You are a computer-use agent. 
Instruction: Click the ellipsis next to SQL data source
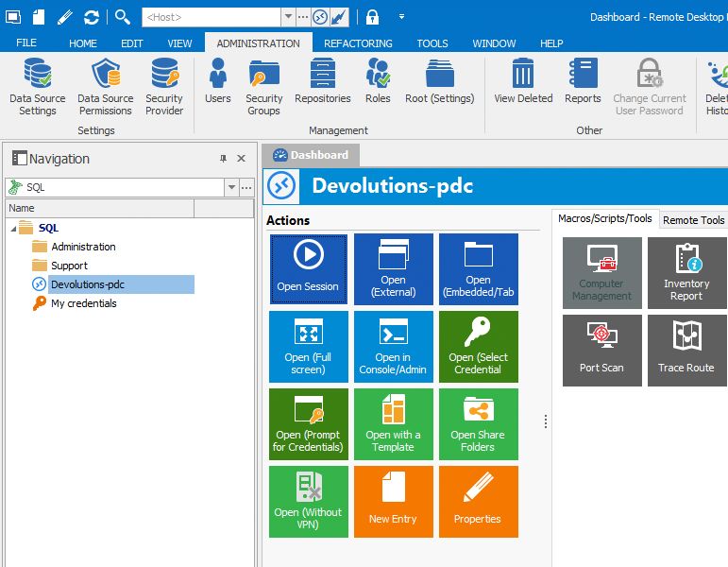click(x=246, y=188)
